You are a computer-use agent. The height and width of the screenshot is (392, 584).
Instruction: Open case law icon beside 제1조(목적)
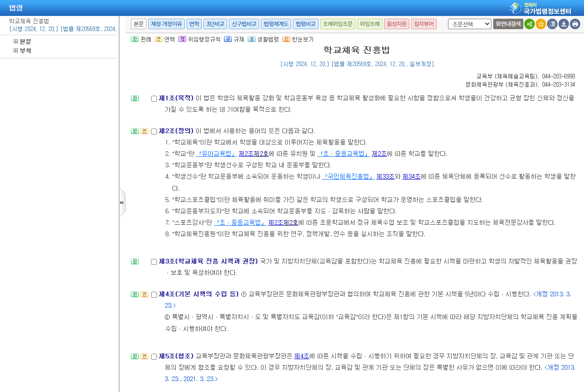(135, 98)
